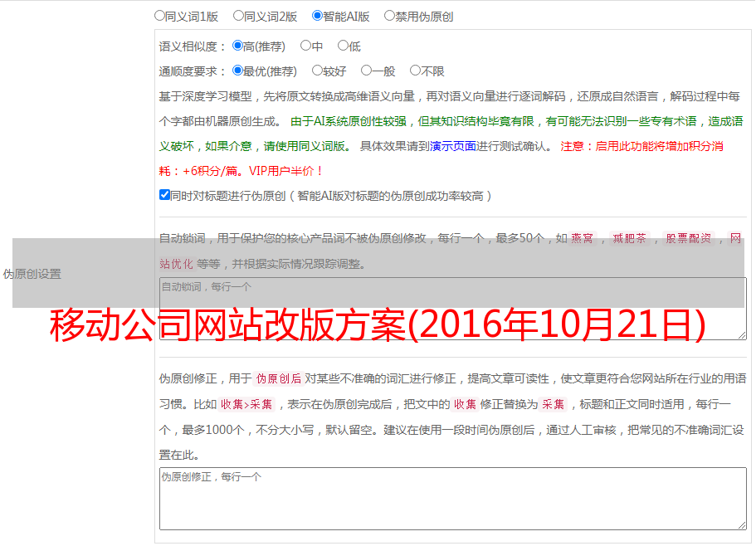Choose the 智能AI版 radio option

[x=317, y=16]
